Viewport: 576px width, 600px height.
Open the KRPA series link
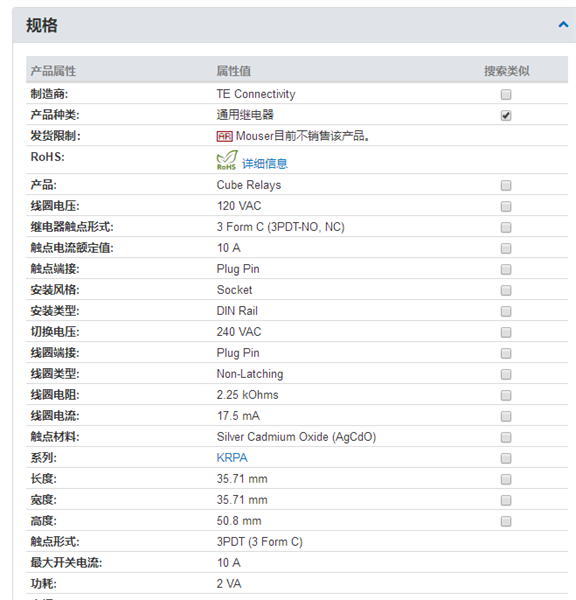point(232,458)
